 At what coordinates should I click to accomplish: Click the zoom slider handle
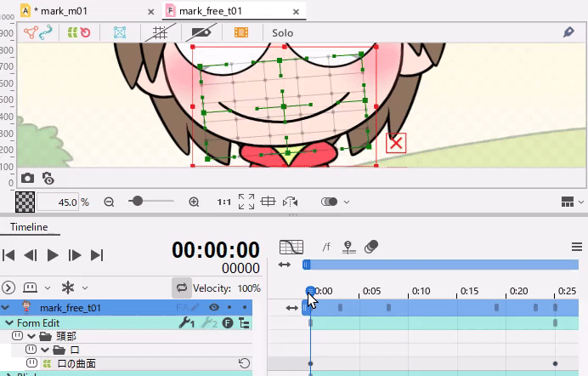click(x=137, y=202)
